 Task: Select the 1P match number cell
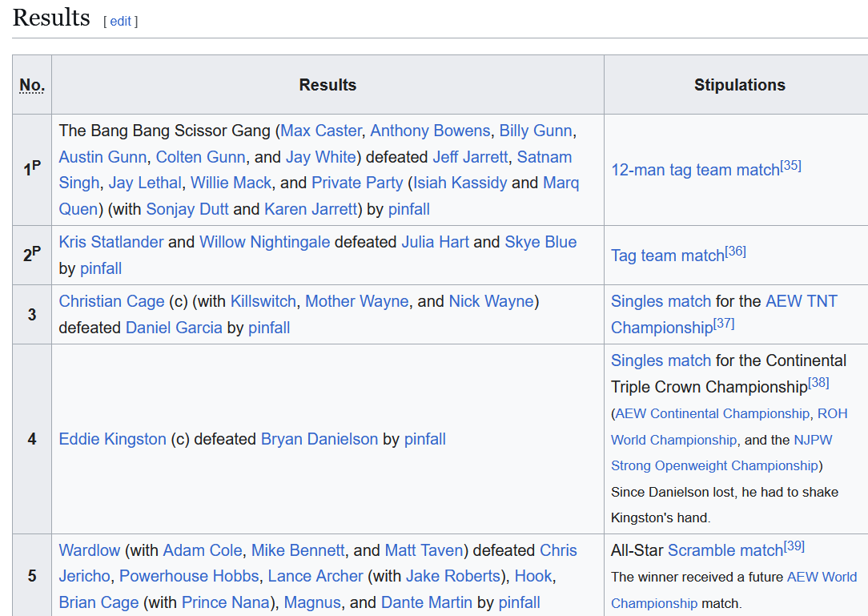(32, 170)
